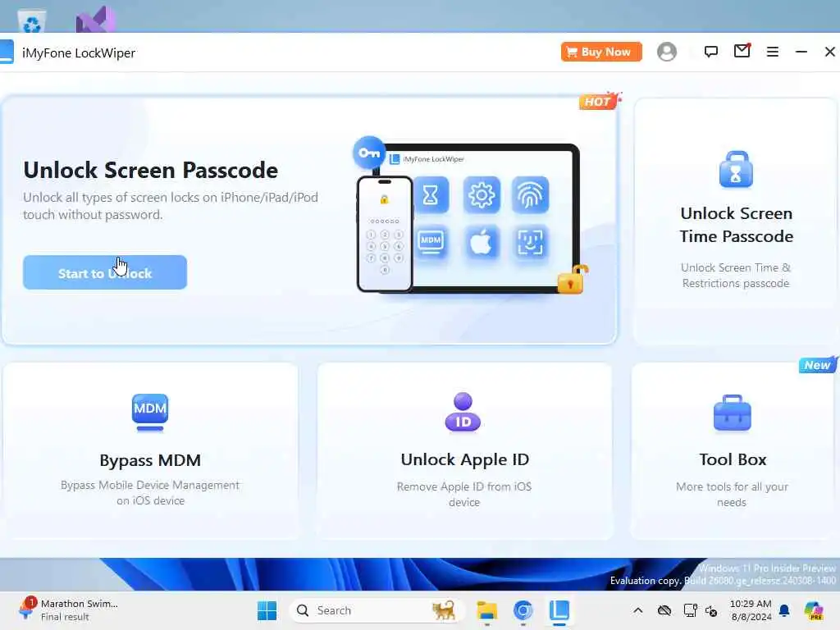Open File Explorer from taskbar
The image size is (840, 630).
[x=487, y=610]
